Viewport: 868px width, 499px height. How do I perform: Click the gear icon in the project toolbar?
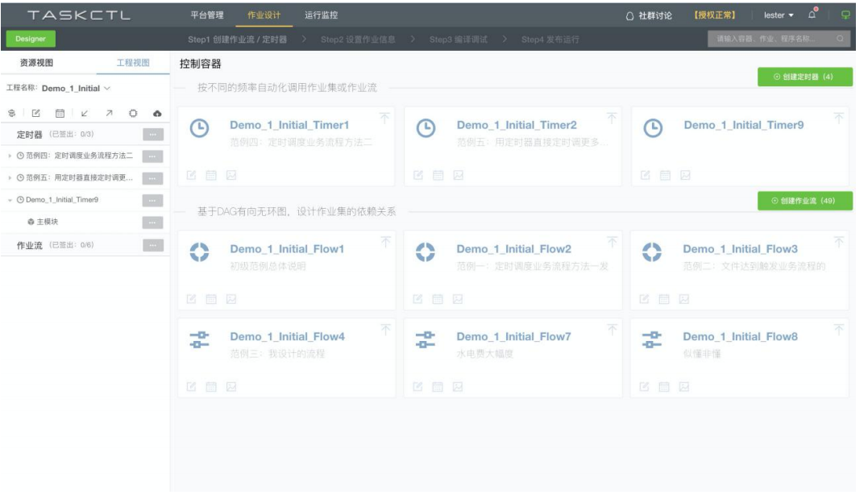click(133, 113)
